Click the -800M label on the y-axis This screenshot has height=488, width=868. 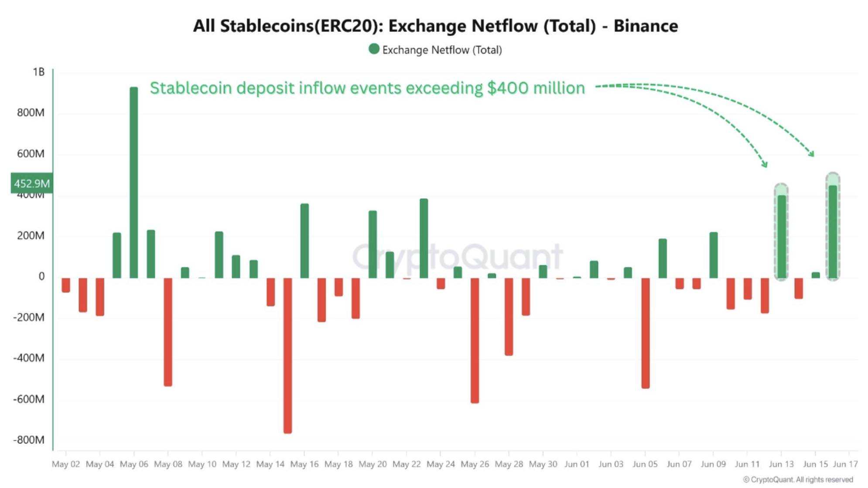[29, 440]
